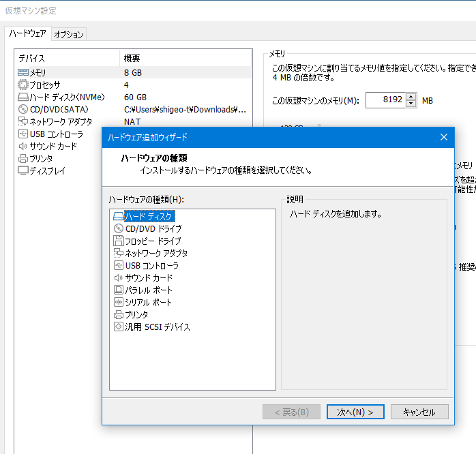Viewport: 476px width, 454px height.
Task: Select the Hard Disk icon in wizard list
Action: tap(119, 216)
